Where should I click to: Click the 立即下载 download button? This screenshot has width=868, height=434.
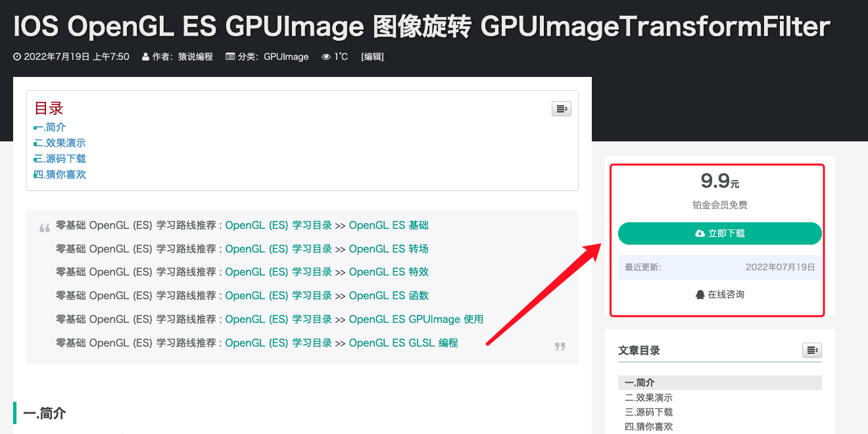[x=719, y=233]
